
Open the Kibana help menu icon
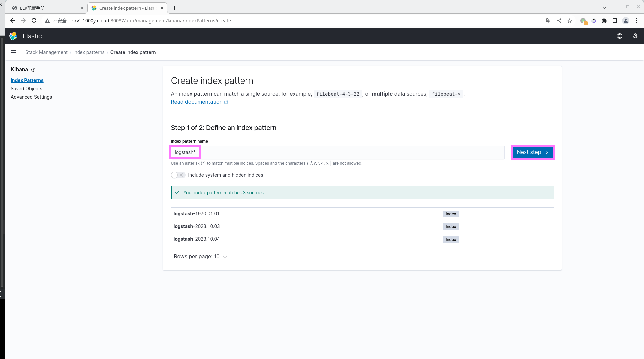click(x=620, y=36)
